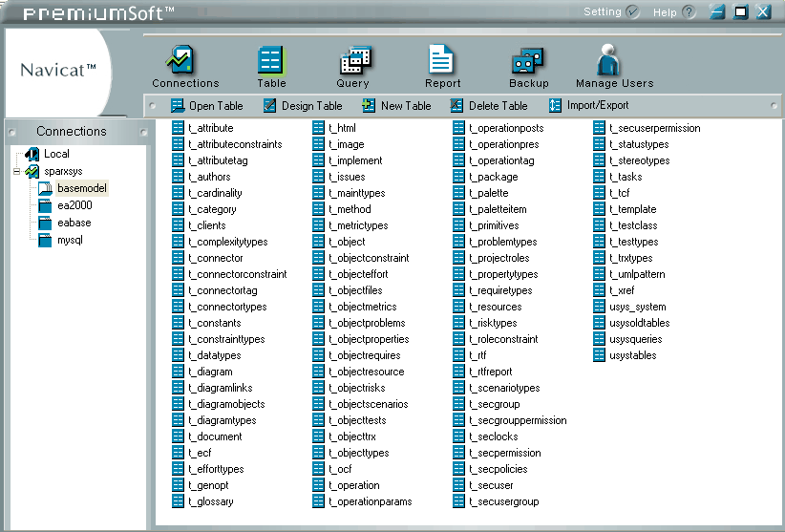Select the Table toolbar icon
Viewport: 785px width, 532px height.
[x=271, y=66]
